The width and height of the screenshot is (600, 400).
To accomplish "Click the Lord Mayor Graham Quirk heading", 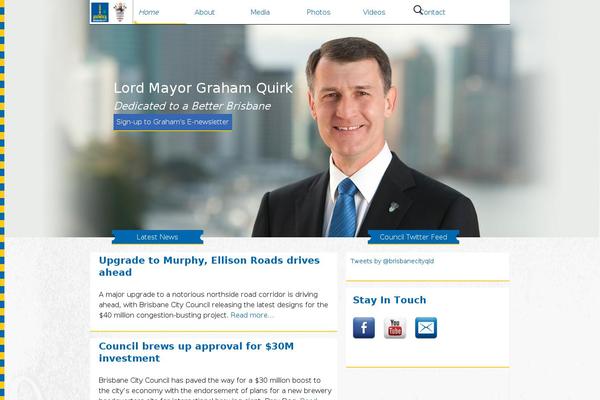I will [x=203, y=88].
